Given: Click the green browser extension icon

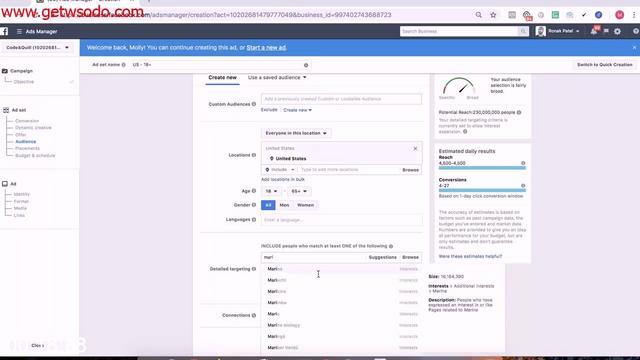Looking at the screenshot, I should (555, 15).
